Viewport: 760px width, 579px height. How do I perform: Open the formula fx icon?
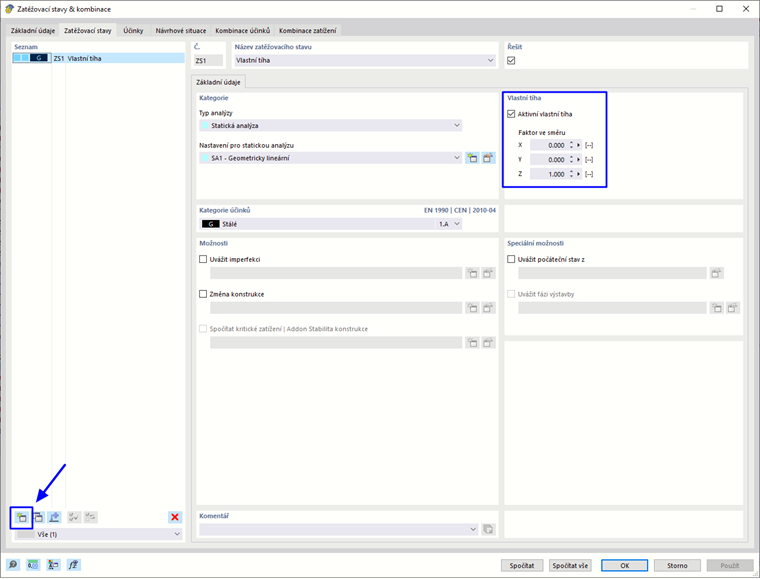[74, 565]
